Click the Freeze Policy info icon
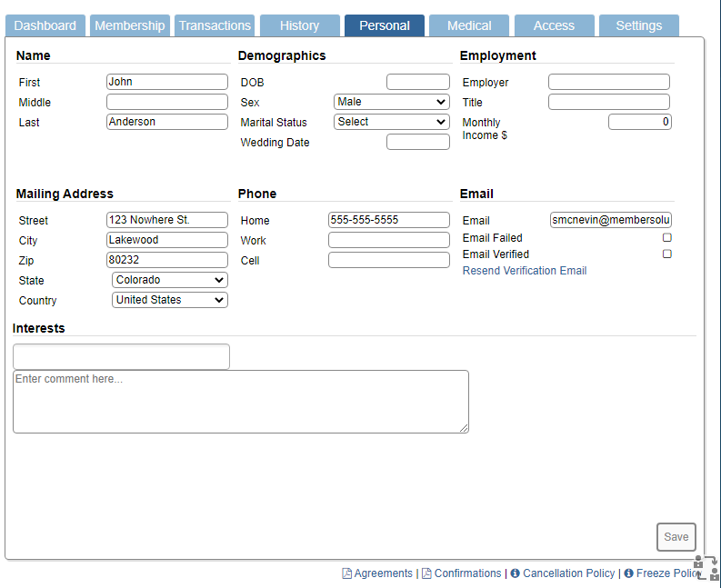Viewport: 721px width, 588px height. tap(628, 573)
